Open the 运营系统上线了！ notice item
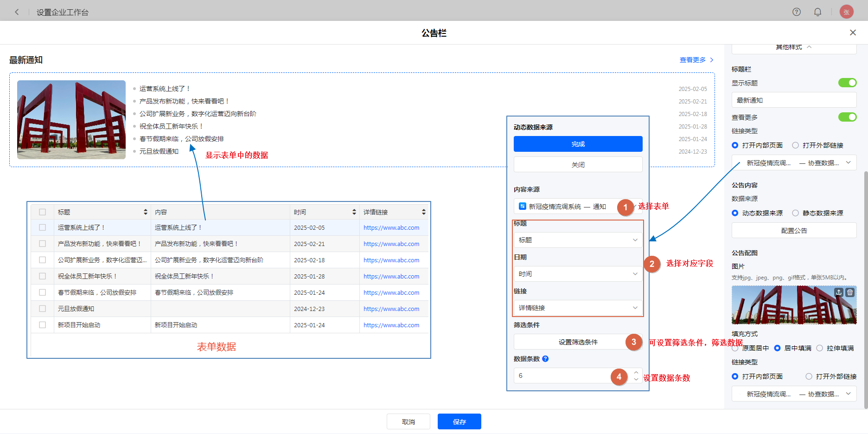This screenshot has width=868, height=434. 165,89
